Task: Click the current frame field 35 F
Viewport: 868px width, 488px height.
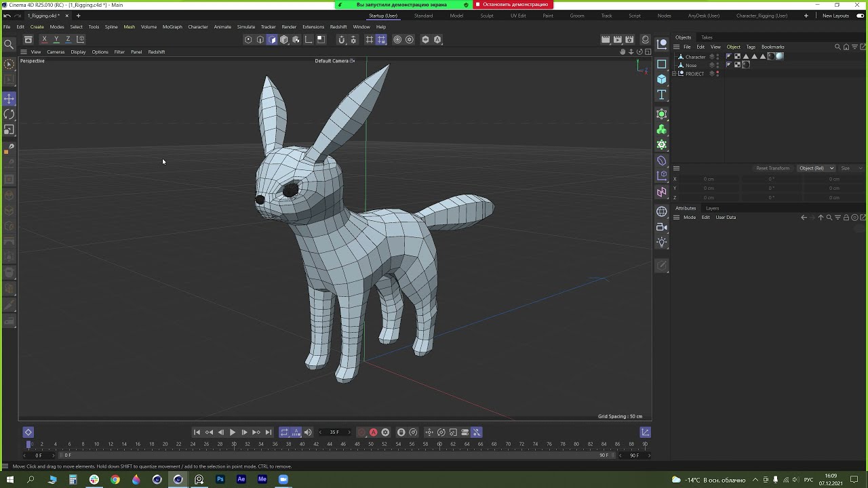Action: click(x=334, y=432)
